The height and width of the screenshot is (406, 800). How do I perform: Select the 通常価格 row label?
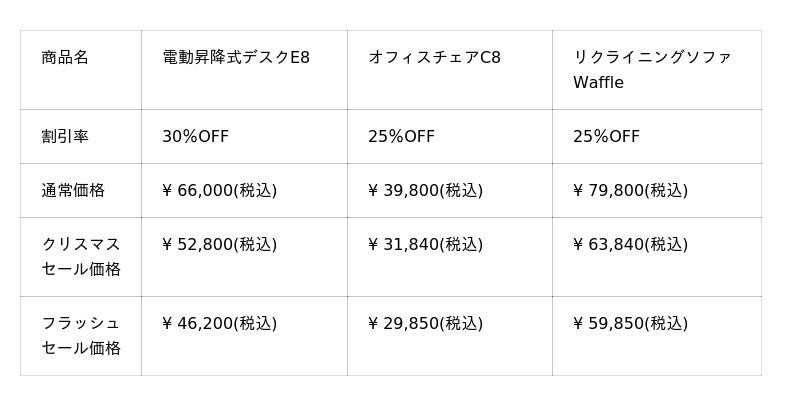click(x=73, y=191)
